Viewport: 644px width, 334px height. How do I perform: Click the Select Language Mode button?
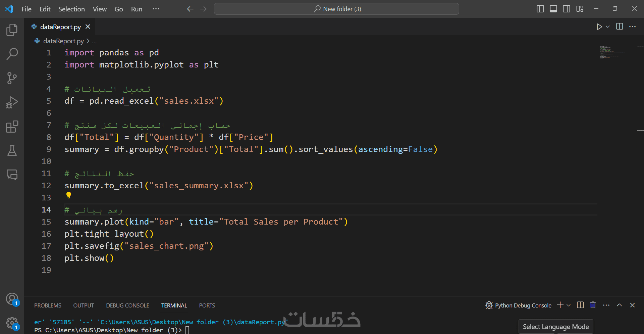click(555, 327)
